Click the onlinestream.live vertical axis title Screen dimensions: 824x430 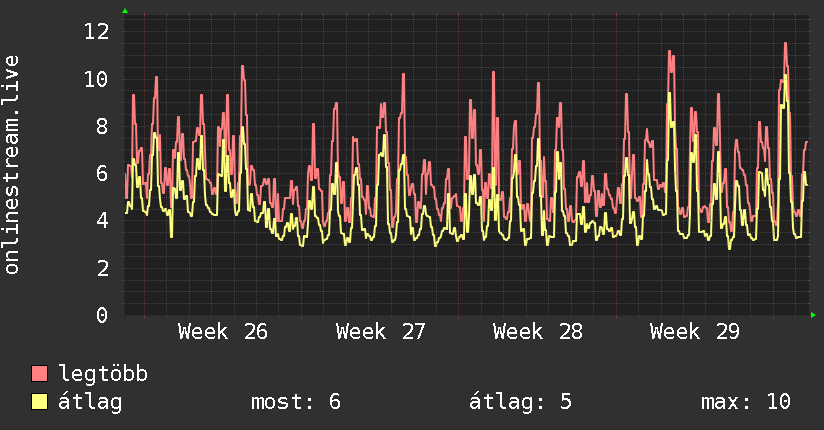coord(11,165)
